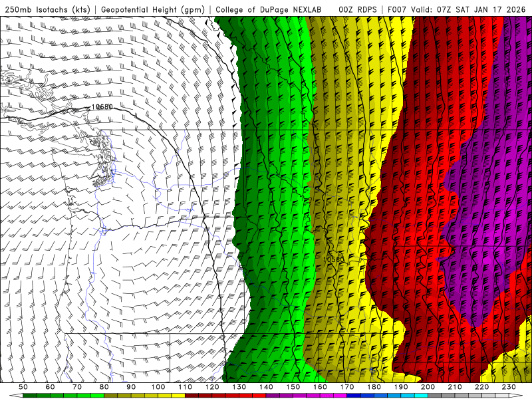Click the 10680 height contour label

[102, 107]
